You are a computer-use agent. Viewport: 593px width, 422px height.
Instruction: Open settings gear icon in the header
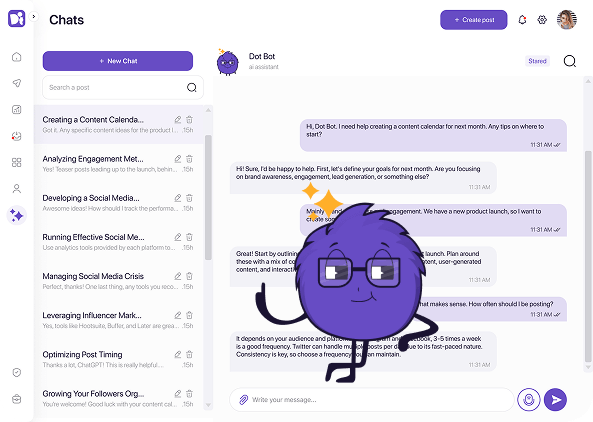(x=542, y=20)
